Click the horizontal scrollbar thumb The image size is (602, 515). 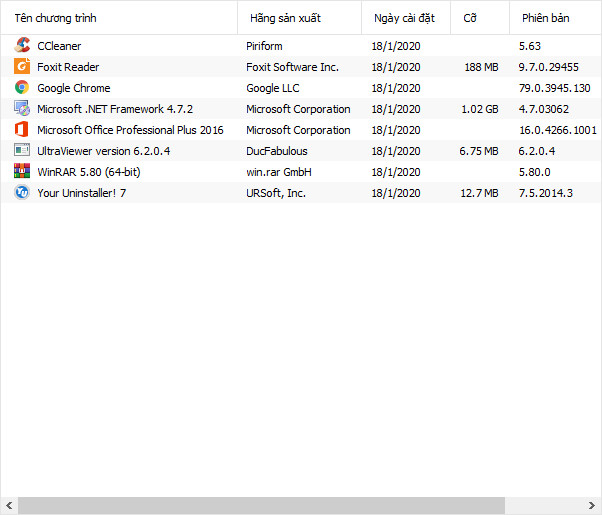pos(261,505)
